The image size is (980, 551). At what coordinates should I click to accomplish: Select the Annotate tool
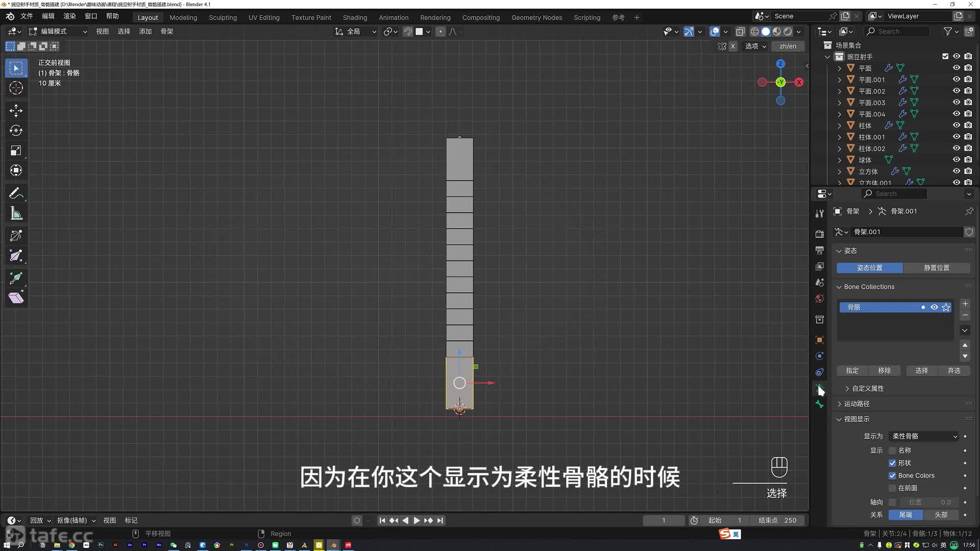coord(16,193)
